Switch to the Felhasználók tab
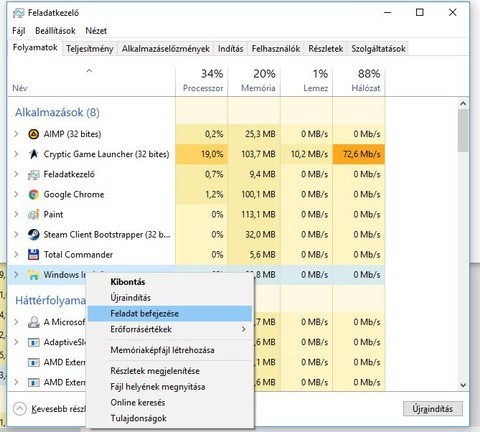 coord(276,49)
